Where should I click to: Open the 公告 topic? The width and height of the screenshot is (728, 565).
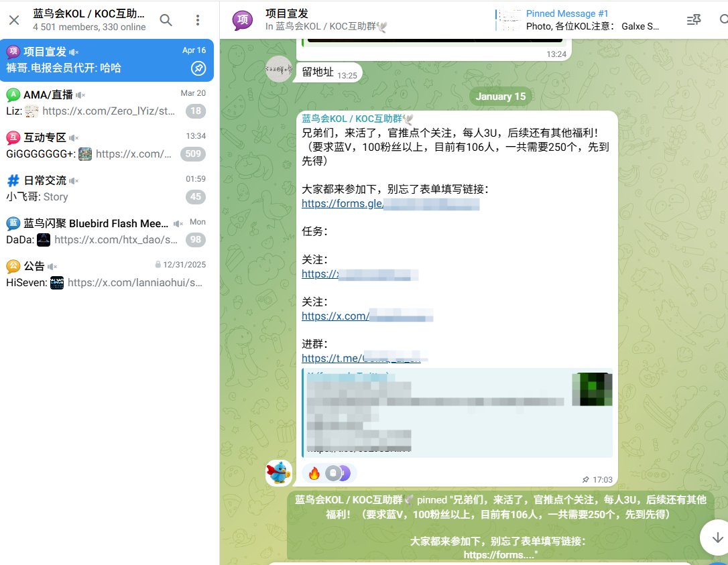pyautogui.click(x=107, y=274)
